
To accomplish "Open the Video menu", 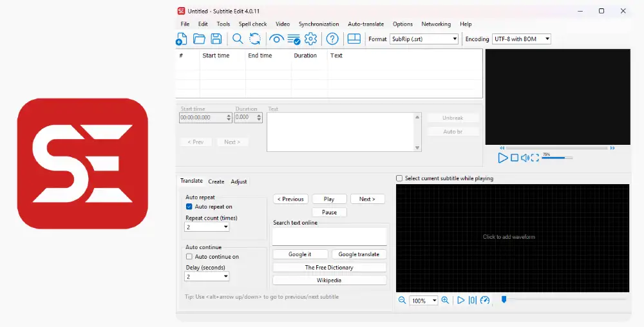I will click(283, 24).
